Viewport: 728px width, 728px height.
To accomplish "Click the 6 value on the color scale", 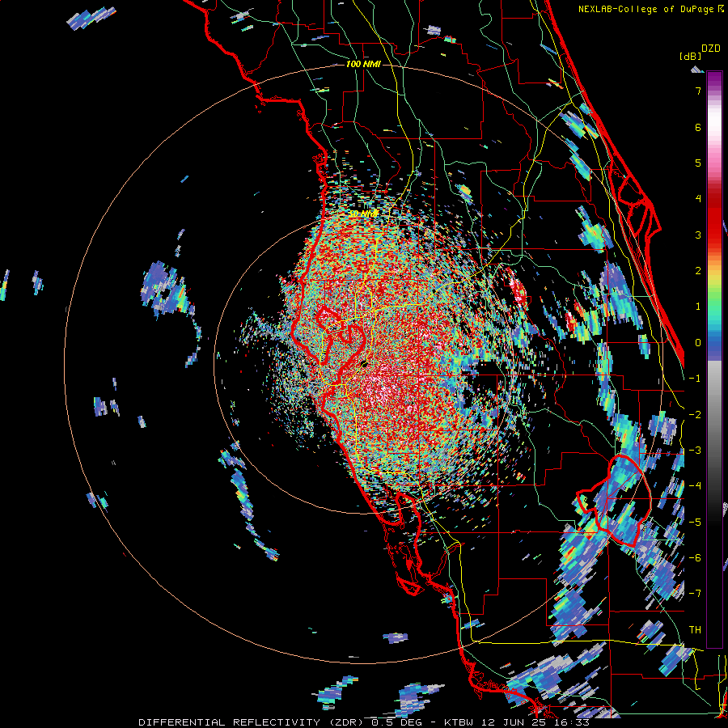I will pyautogui.click(x=698, y=127).
